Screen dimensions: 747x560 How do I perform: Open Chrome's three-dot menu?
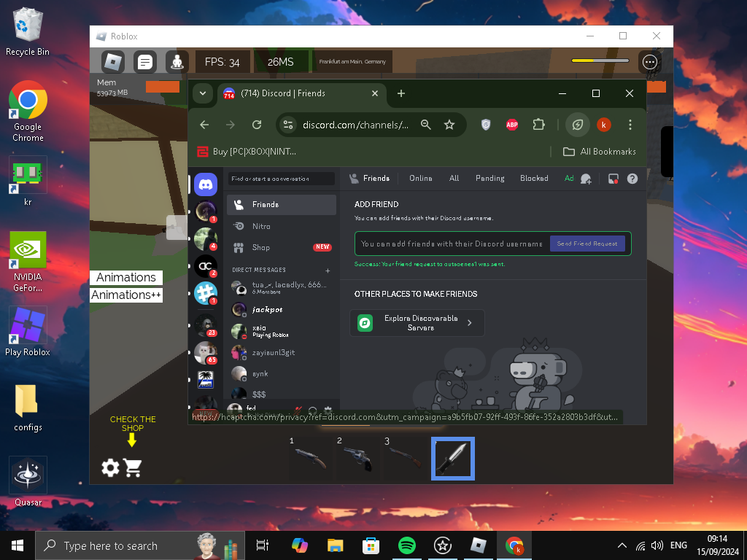pos(630,125)
